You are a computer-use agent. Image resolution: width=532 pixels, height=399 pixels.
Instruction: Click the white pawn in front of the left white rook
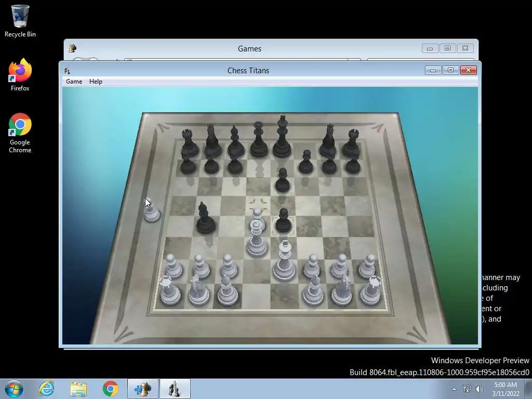[x=174, y=267]
